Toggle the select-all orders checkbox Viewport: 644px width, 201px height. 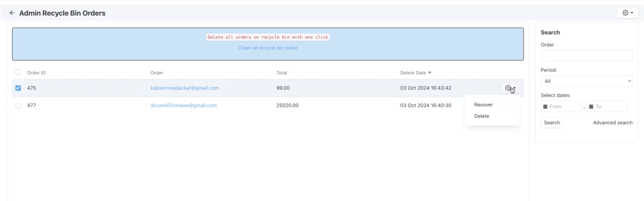[18, 72]
